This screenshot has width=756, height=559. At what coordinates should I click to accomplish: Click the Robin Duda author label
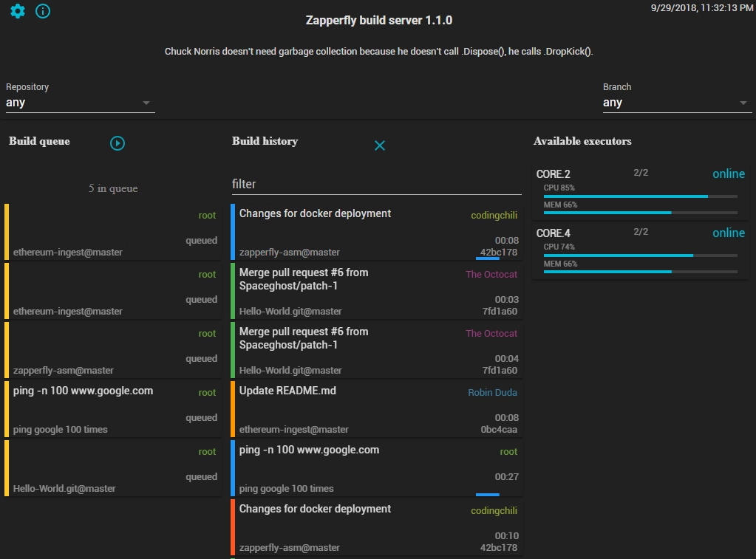pyautogui.click(x=492, y=392)
